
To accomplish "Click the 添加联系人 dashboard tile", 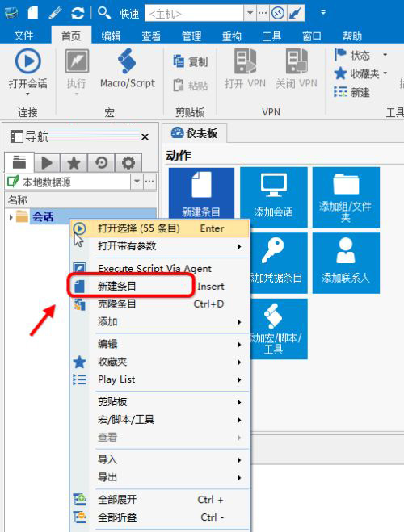I will pos(346,262).
